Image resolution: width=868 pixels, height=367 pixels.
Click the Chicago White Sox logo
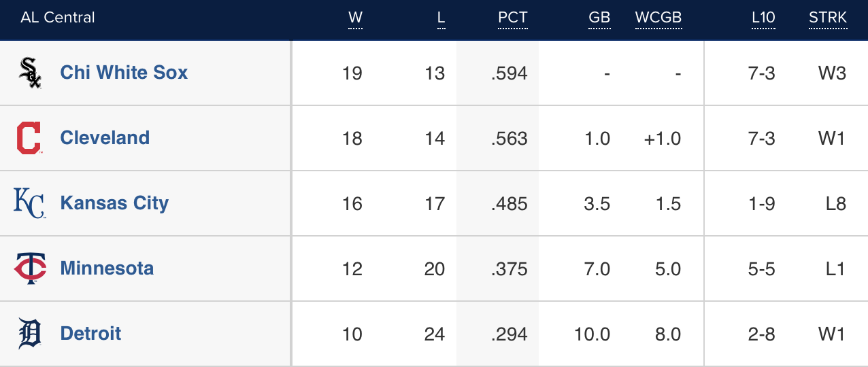pos(30,73)
